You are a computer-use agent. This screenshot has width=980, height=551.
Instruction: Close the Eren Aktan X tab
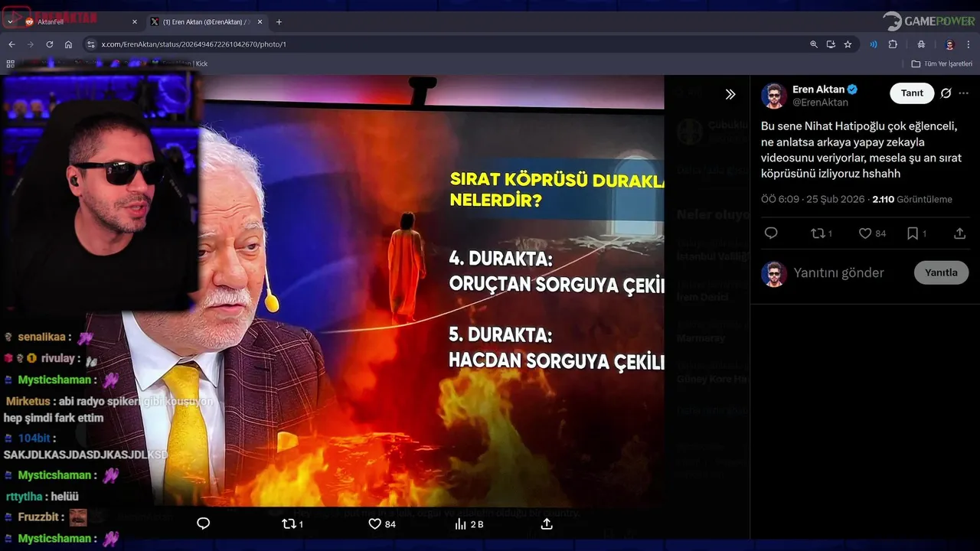pyautogui.click(x=260, y=22)
